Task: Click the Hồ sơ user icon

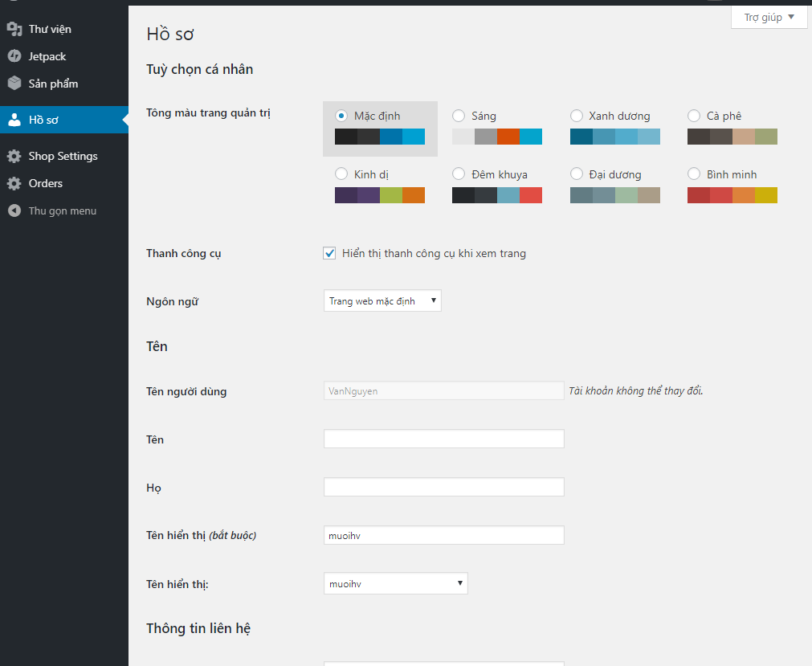Action: 14,120
